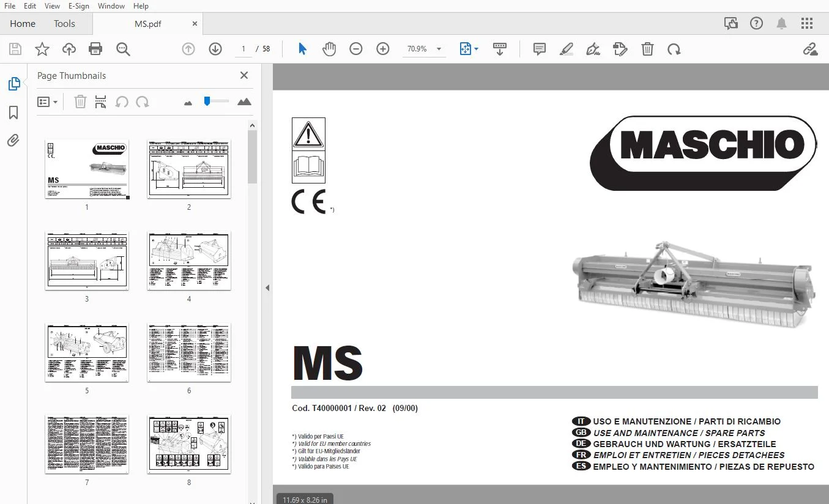Image resolution: width=829 pixels, height=504 pixels.
Task: Switch to the Tools tab
Action: coord(64,24)
